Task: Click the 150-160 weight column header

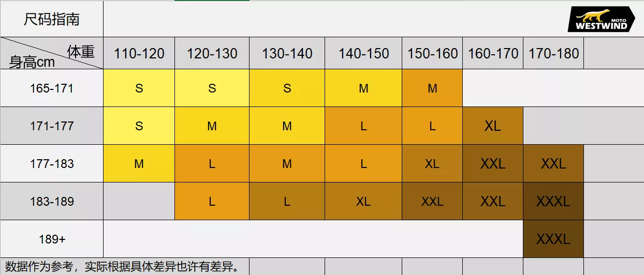Action: pos(432,53)
